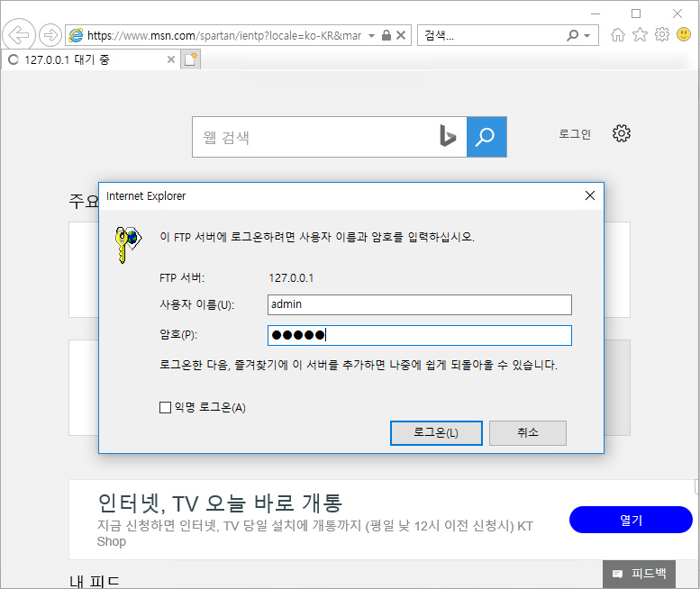Minimize the browser window
The width and height of the screenshot is (700, 589).
(595, 14)
